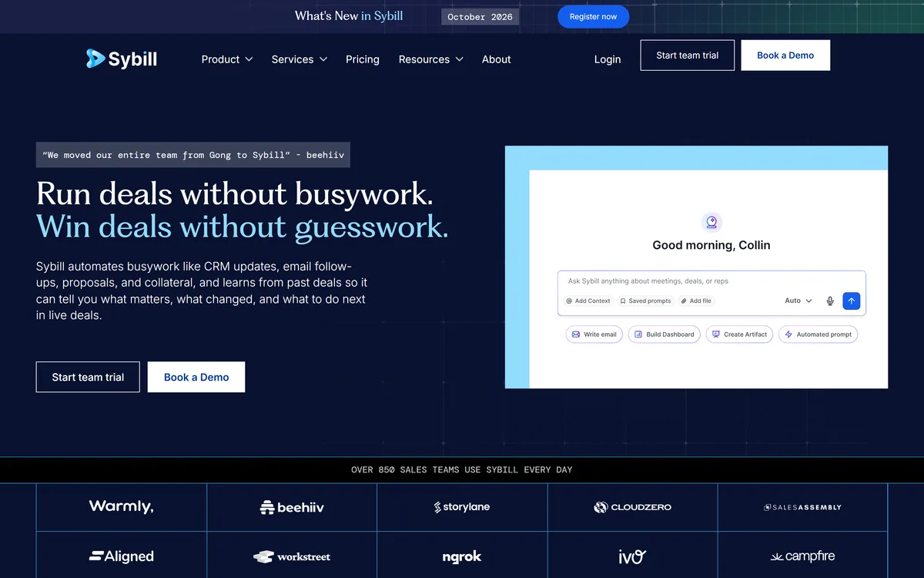
Task: Click the blue send arrow button
Action: pos(851,301)
